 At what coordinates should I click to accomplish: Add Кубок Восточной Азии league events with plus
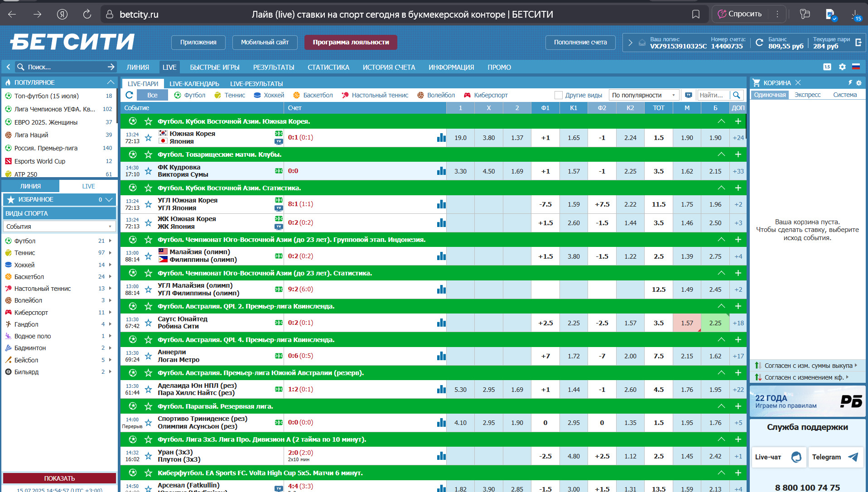738,121
